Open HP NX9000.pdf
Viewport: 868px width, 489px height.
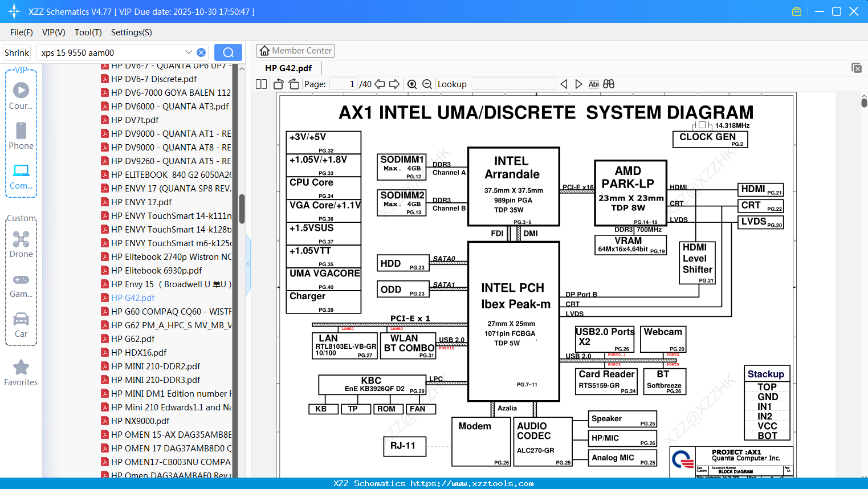[135, 421]
